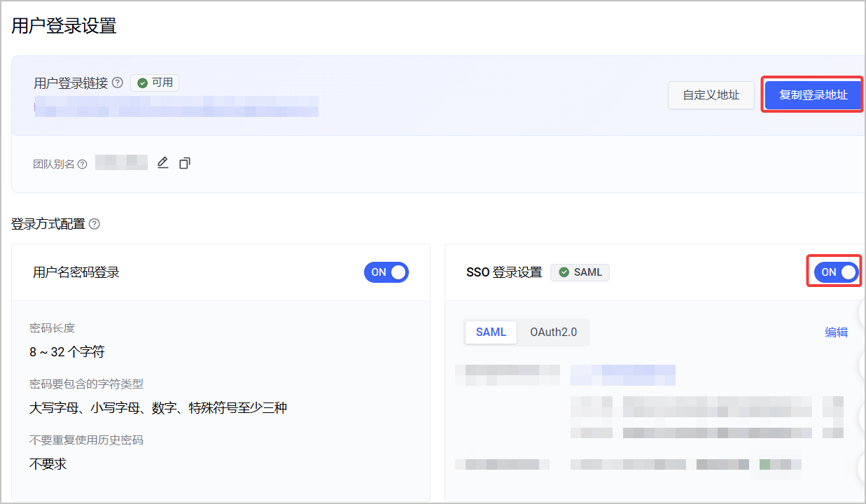
Task: Click 不要重复使用历史密码 setting value 不要求
Action: point(48,463)
